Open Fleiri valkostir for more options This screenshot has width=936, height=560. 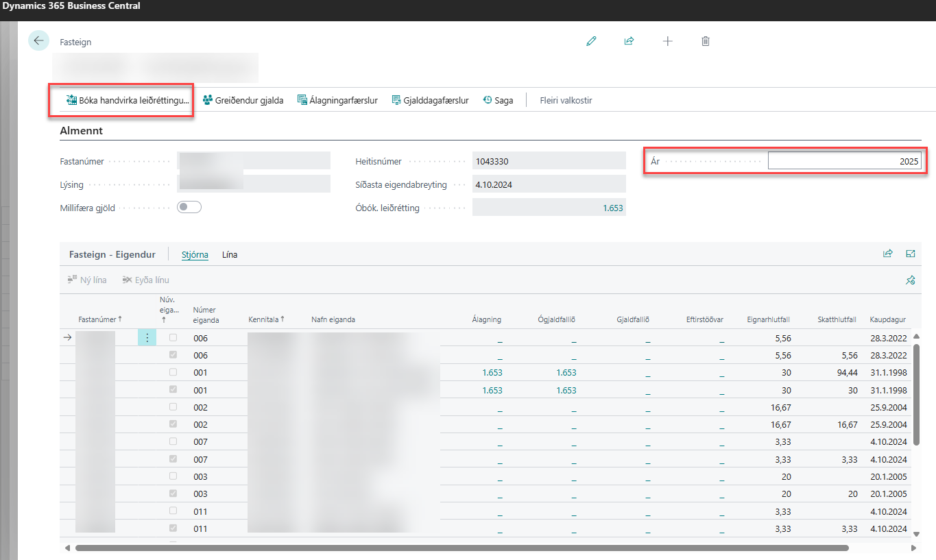pyautogui.click(x=566, y=100)
